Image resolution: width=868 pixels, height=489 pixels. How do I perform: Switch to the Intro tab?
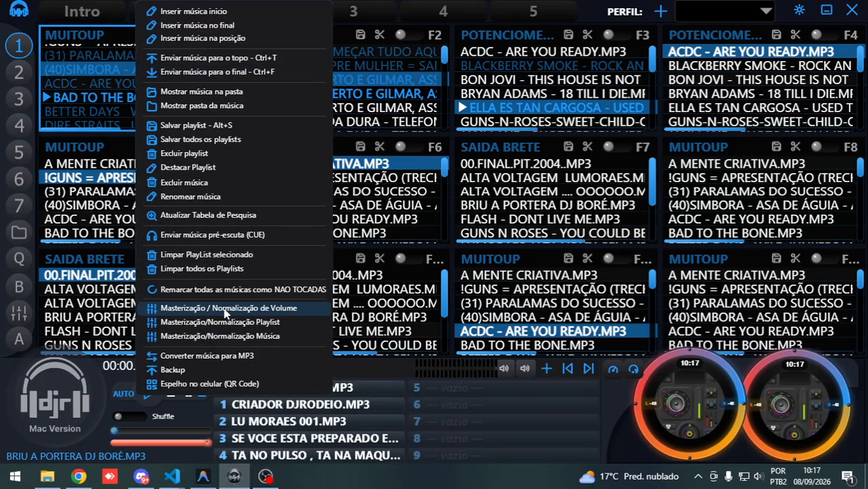tap(82, 11)
